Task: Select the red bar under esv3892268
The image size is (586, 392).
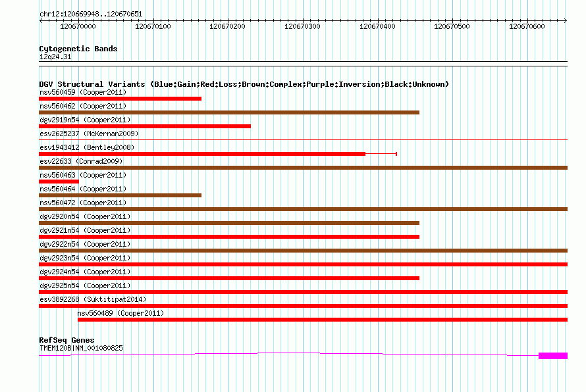Action: tap(303, 306)
